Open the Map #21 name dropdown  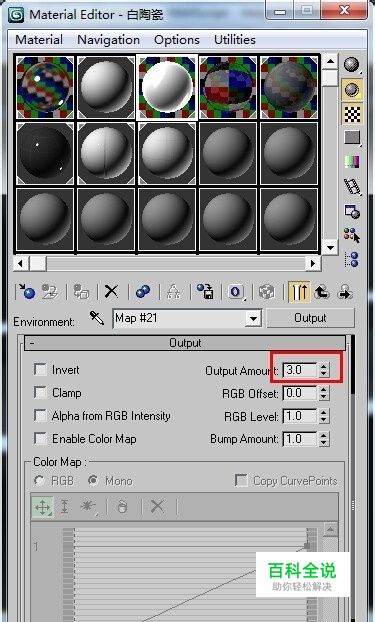[253, 318]
